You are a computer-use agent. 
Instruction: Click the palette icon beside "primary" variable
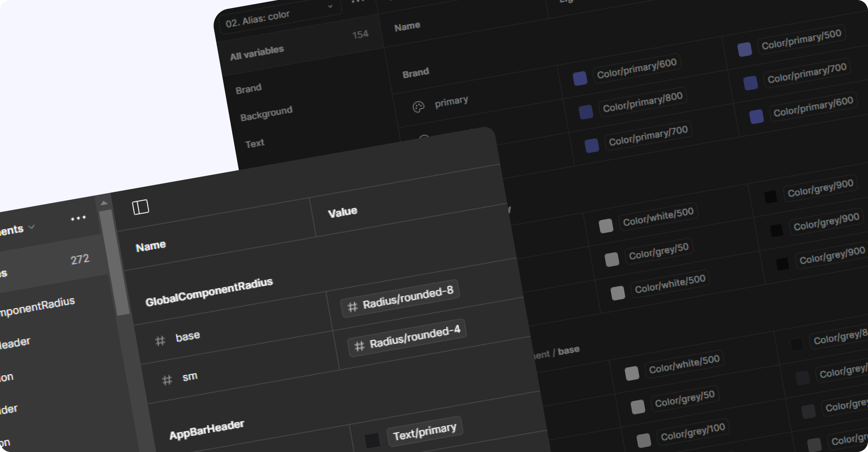pos(419,107)
